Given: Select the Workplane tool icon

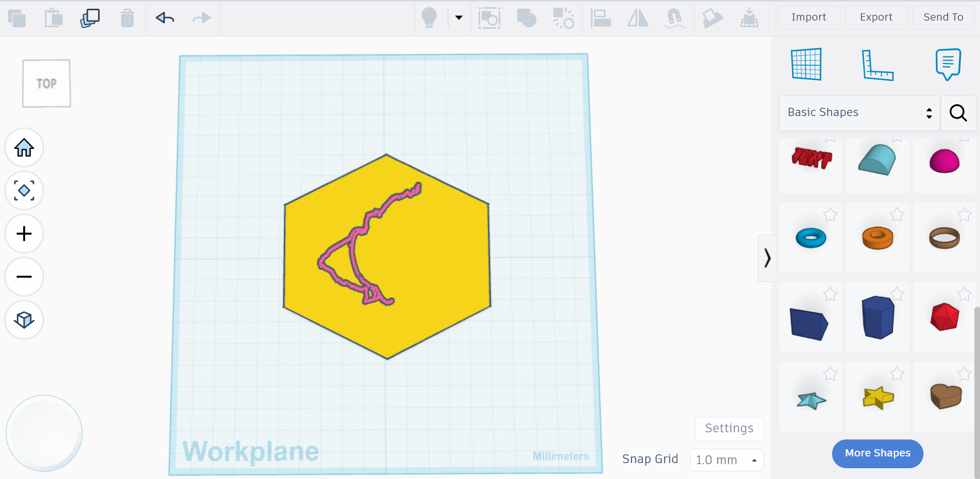Looking at the screenshot, I should click(x=806, y=64).
